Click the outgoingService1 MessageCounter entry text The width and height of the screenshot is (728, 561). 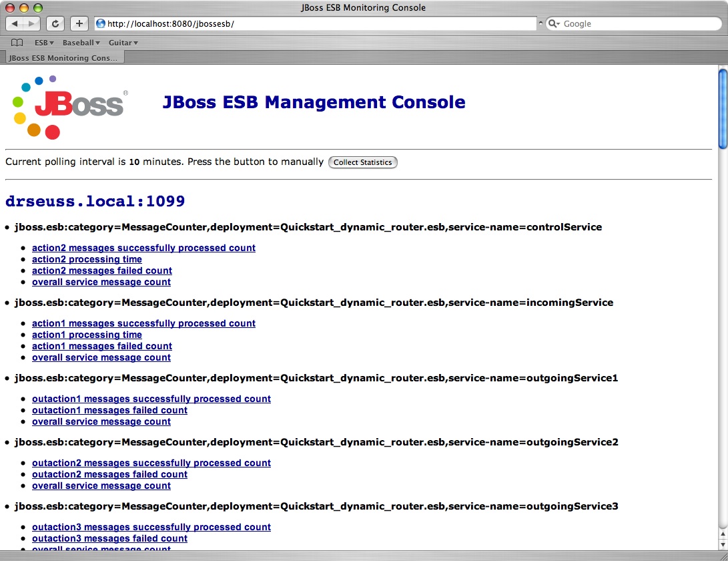coord(316,378)
